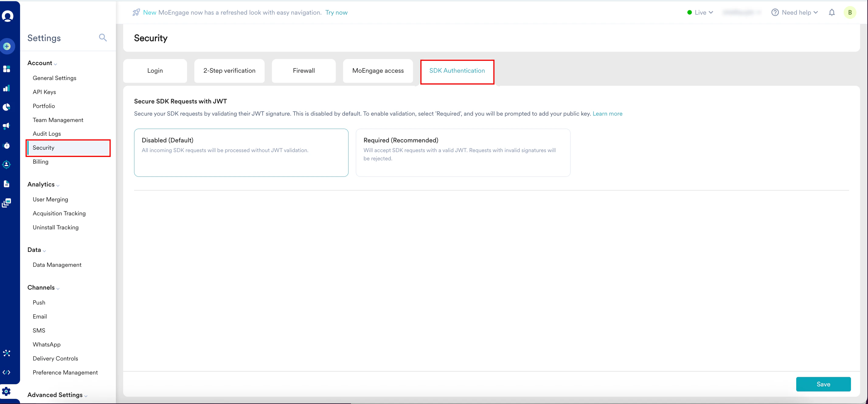Screen dimensions: 868x404
Task: Click the settings search magnifier icon
Action: point(103,37)
